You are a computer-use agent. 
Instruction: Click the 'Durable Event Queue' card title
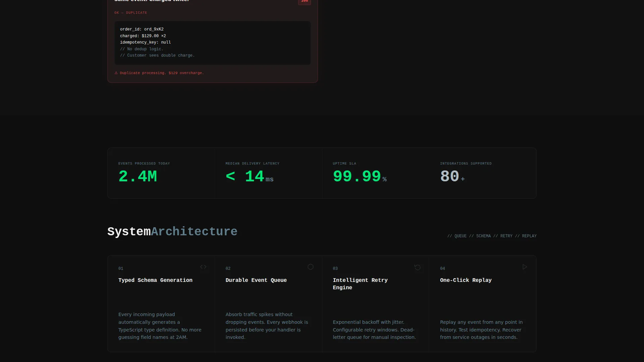(x=256, y=280)
